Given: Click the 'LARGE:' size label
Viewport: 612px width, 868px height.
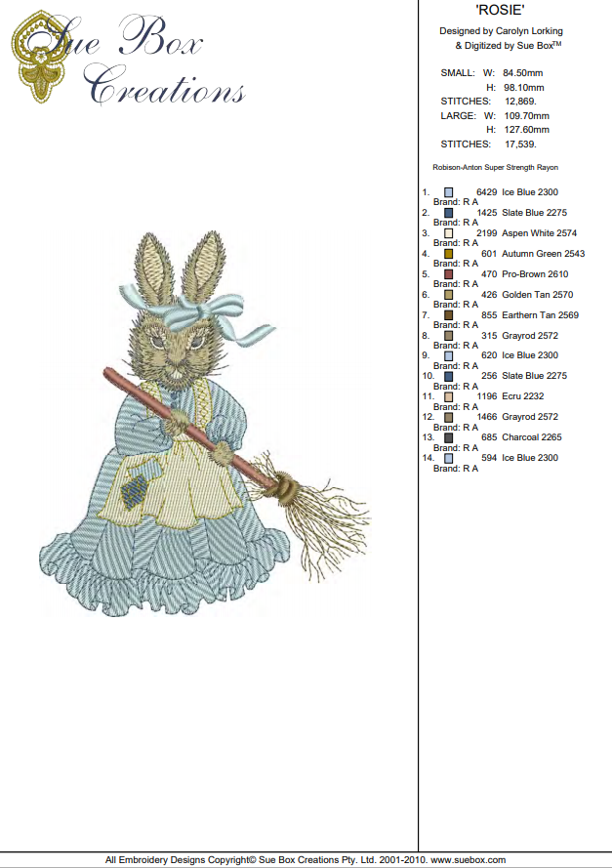Looking at the screenshot, I should (x=458, y=115).
